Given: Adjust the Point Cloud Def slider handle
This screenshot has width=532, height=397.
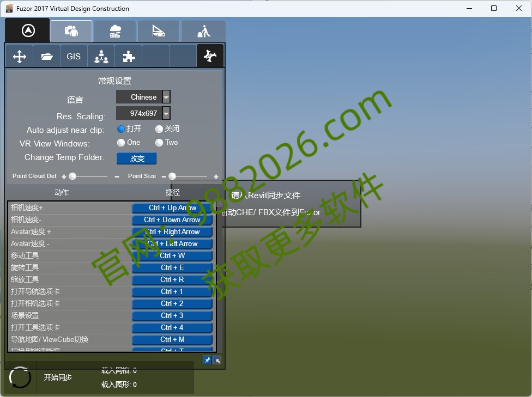Looking at the screenshot, I should [72, 176].
